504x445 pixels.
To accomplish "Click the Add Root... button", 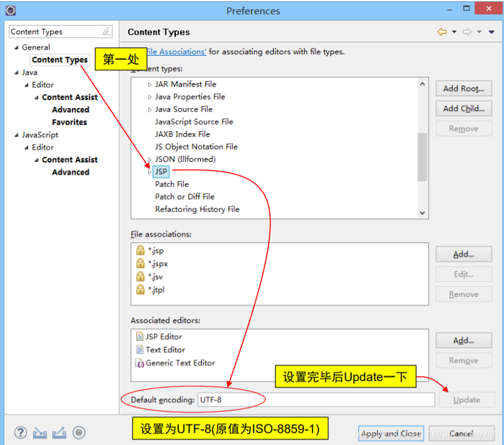I will click(464, 89).
